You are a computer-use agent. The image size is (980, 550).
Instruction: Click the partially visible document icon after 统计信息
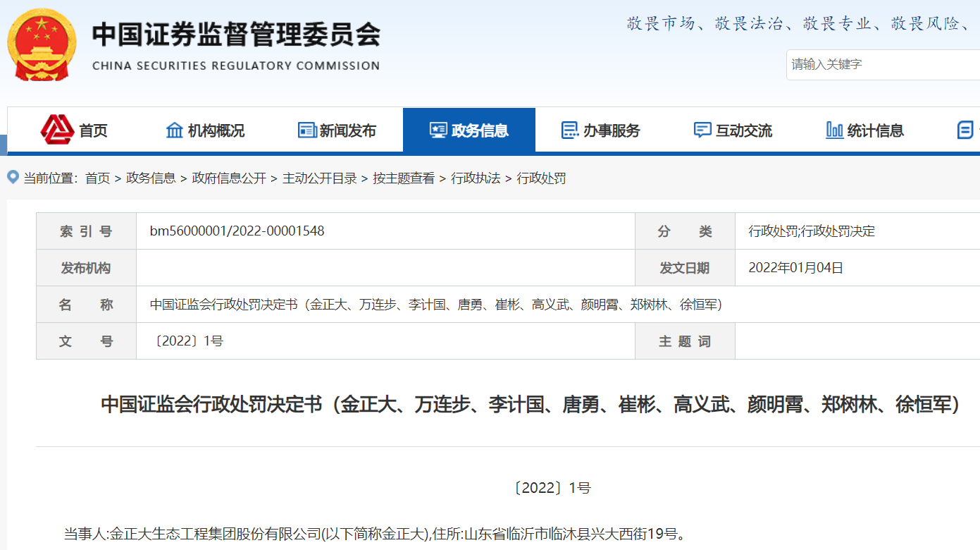pos(965,130)
